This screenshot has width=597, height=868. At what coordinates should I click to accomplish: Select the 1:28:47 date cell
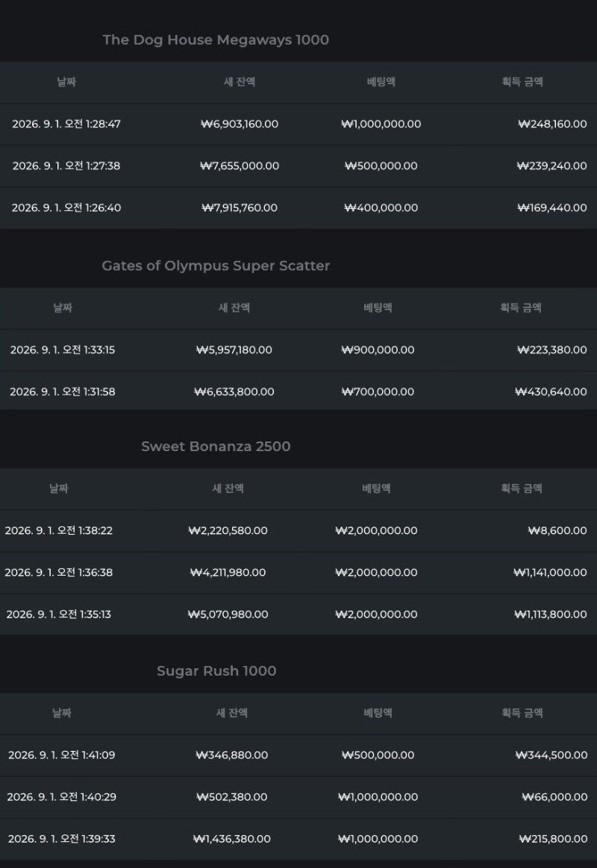pyautogui.click(x=66, y=124)
